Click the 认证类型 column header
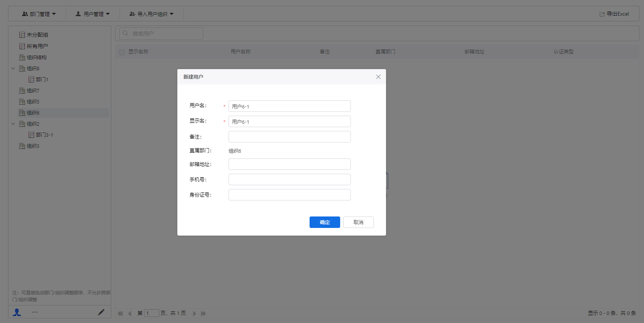This screenshot has height=323, width=644. [x=564, y=52]
